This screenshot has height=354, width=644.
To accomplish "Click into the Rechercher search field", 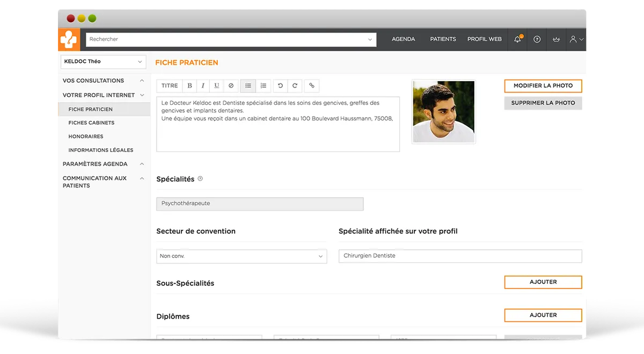I will click(x=231, y=40).
